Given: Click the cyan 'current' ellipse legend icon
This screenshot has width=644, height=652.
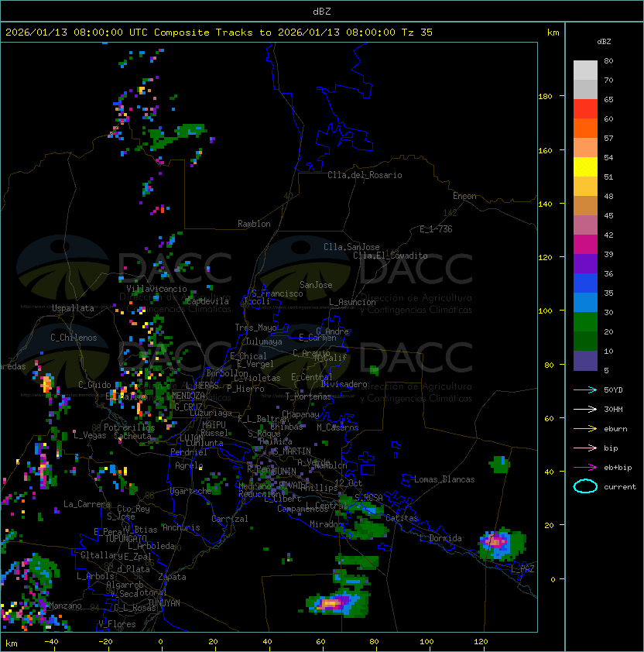Looking at the screenshot, I should (585, 486).
